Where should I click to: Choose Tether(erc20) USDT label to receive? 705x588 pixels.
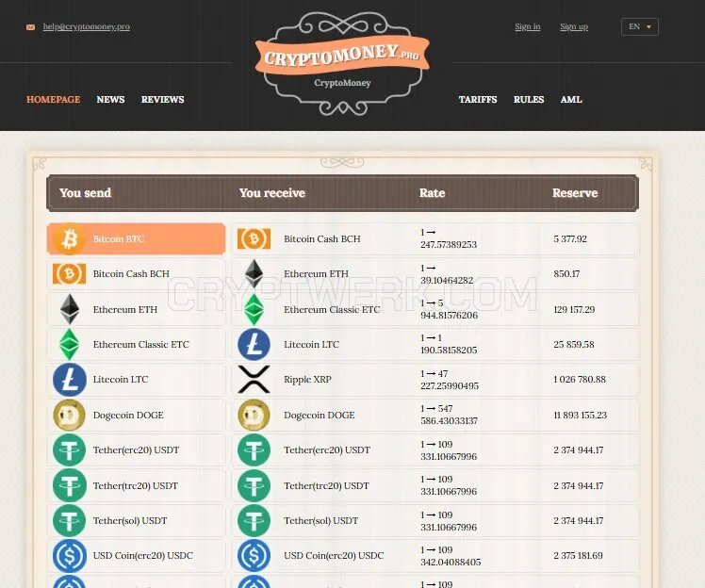(327, 450)
